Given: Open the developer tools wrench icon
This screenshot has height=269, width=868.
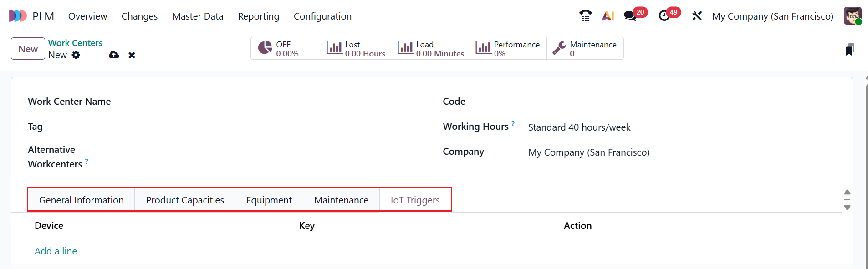Looking at the screenshot, I should (697, 15).
